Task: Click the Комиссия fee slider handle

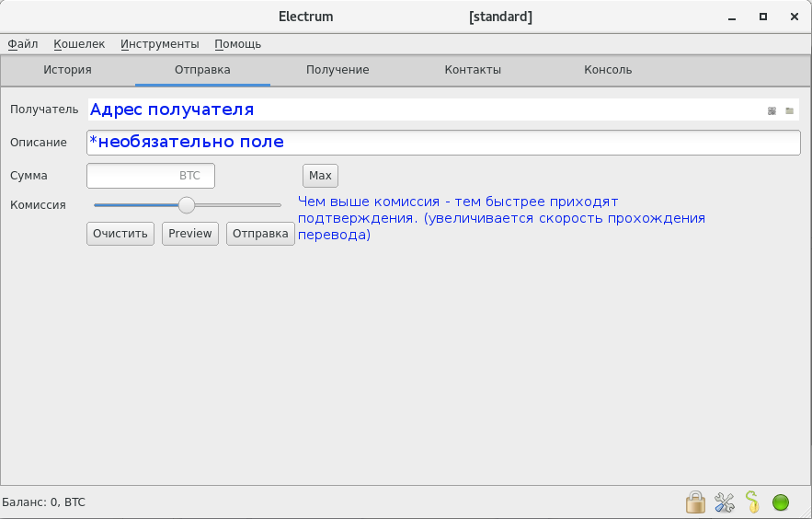Action: (187, 205)
